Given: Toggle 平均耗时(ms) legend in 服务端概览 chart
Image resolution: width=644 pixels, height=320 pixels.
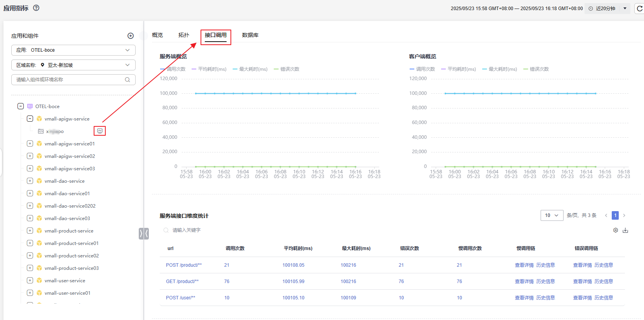Looking at the screenshot, I should click(x=209, y=69).
